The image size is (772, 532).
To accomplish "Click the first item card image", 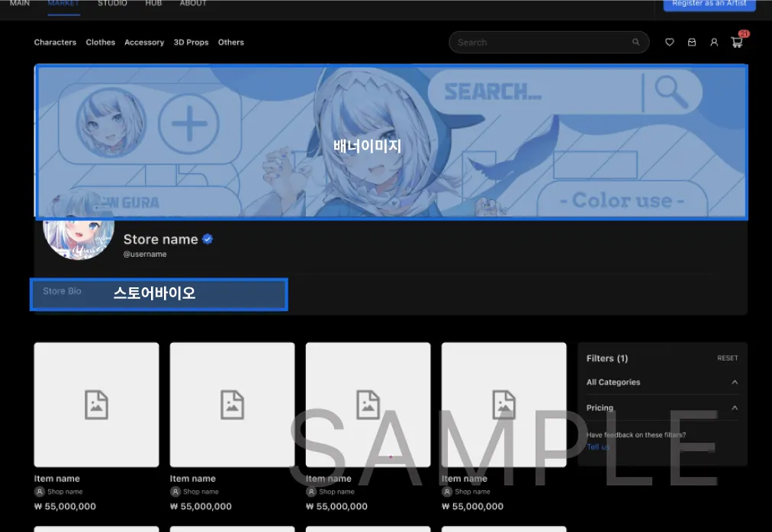I will 96,405.
